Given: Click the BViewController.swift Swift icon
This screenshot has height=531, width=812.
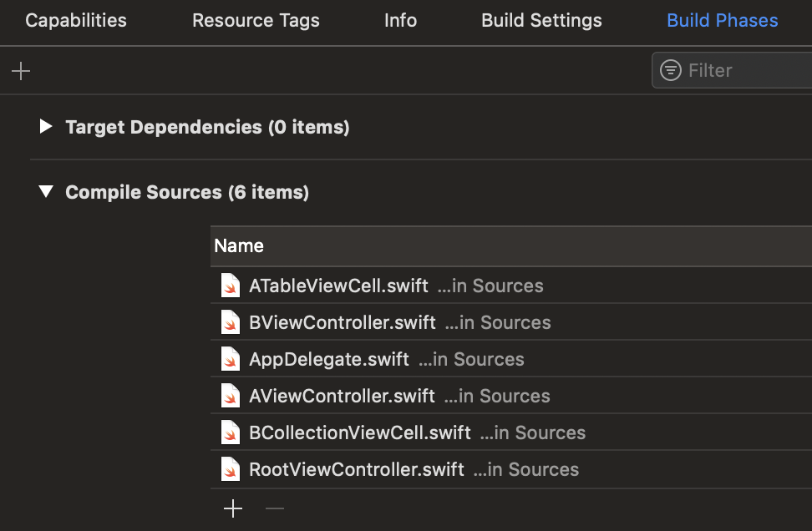Looking at the screenshot, I should pos(231,322).
